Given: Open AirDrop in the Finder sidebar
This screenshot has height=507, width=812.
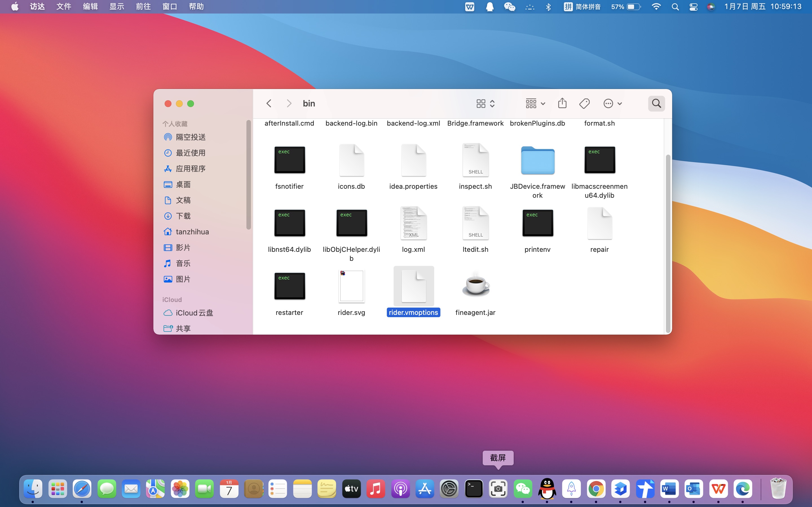Looking at the screenshot, I should click(x=190, y=137).
